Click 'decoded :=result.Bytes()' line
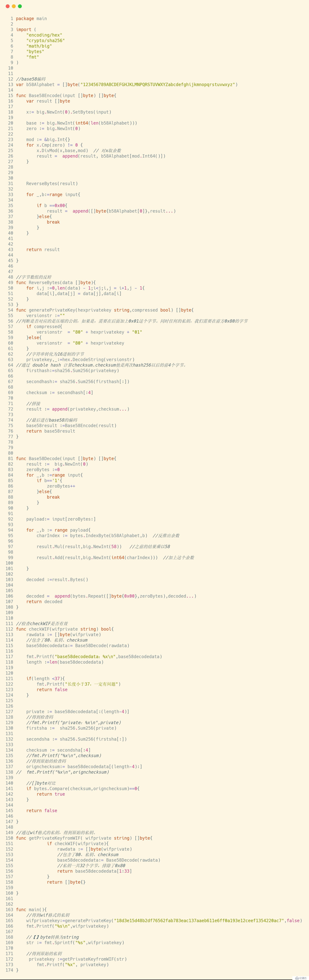This screenshot has height=980, width=309. [x=57, y=580]
